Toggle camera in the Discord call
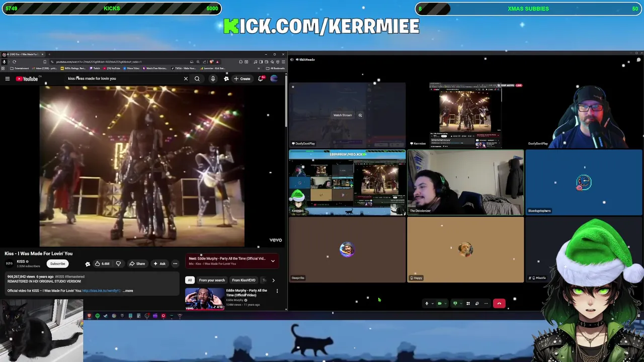The width and height of the screenshot is (644, 362). 440,303
